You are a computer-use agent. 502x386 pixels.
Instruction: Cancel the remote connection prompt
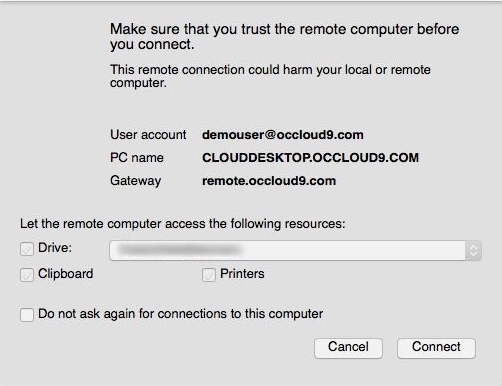(x=348, y=348)
